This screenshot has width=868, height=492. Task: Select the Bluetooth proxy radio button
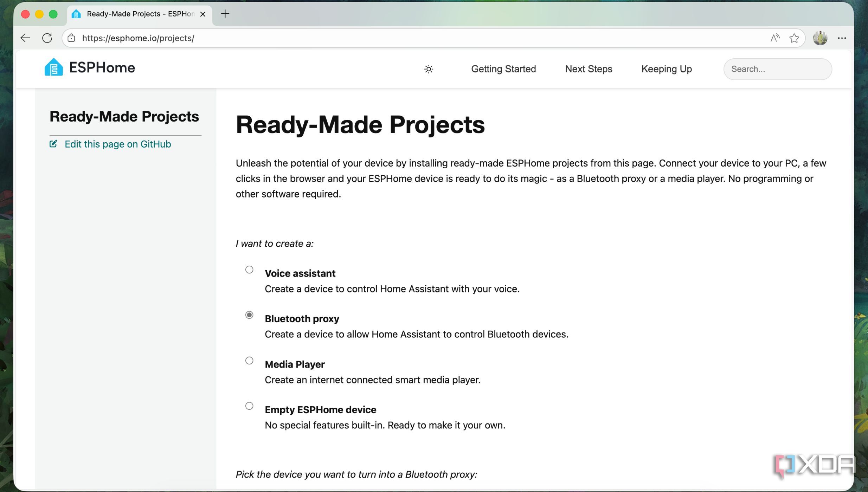249,315
